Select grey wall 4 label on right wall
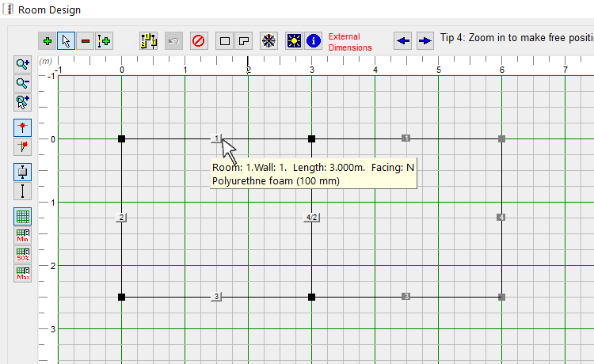The height and width of the screenshot is (364, 594). pos(501,217)
